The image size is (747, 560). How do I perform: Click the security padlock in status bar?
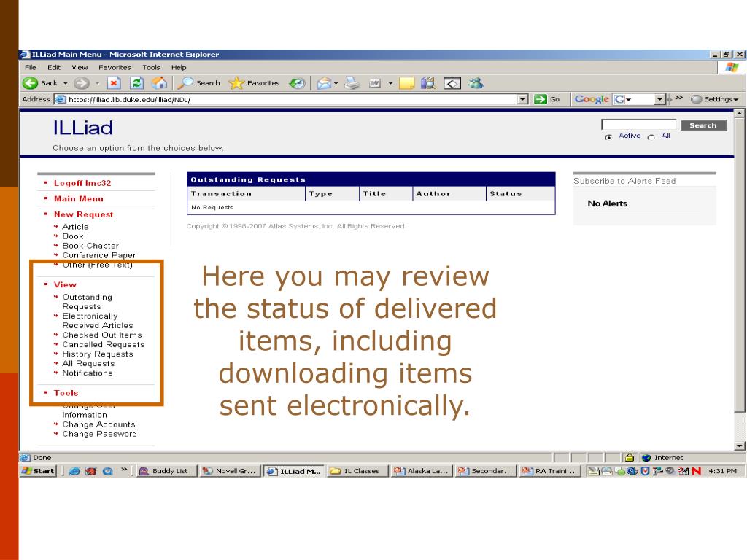point(629,458)
